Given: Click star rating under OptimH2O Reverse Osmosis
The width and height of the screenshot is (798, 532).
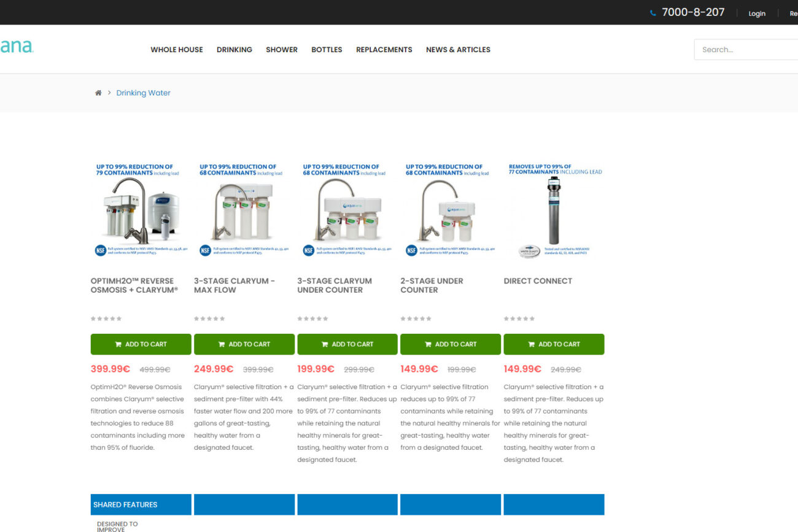Looking at the screenshot, I should [x=106, y=318].
